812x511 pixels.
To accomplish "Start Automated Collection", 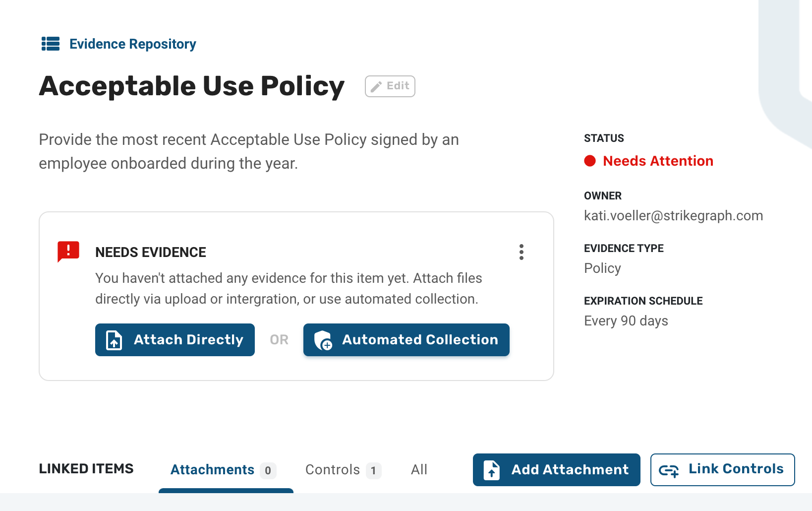I will (406, 340).
